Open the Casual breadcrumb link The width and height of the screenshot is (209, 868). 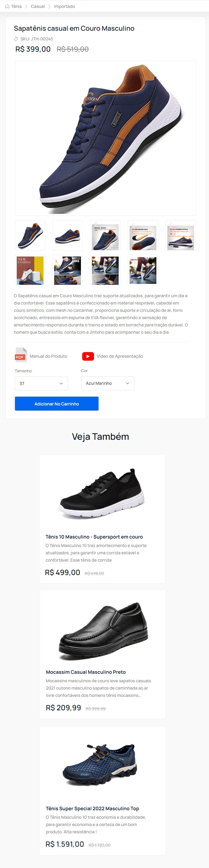38,6
